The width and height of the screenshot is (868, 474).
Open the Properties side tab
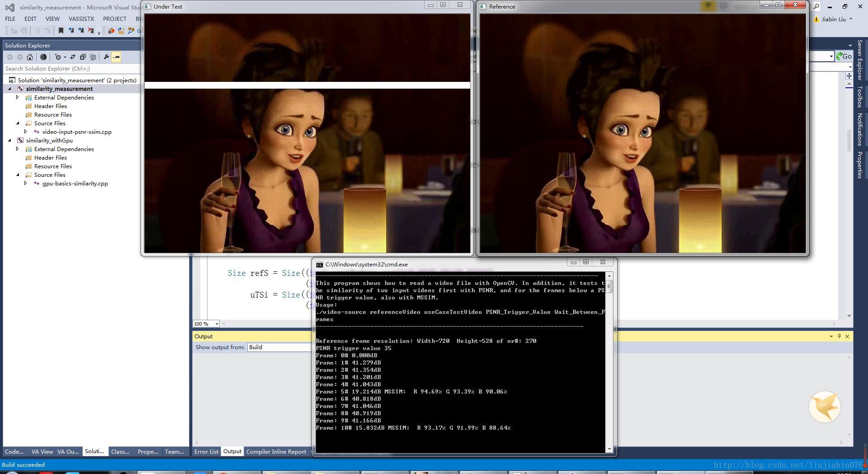click(860, 165)
